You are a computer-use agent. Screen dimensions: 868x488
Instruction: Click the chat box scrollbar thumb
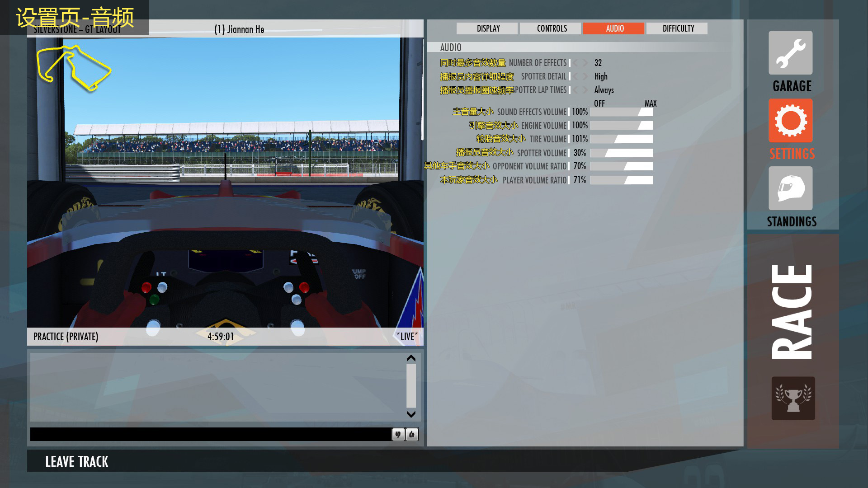(411, 386)
